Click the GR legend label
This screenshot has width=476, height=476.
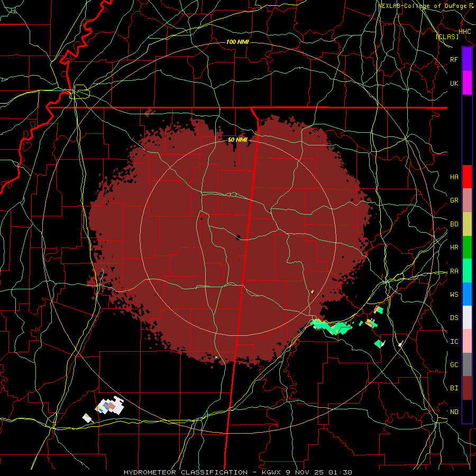click(x=454, y=200)
